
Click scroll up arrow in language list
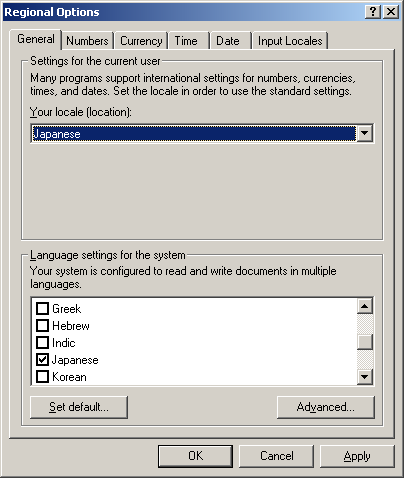coord(365,306)
